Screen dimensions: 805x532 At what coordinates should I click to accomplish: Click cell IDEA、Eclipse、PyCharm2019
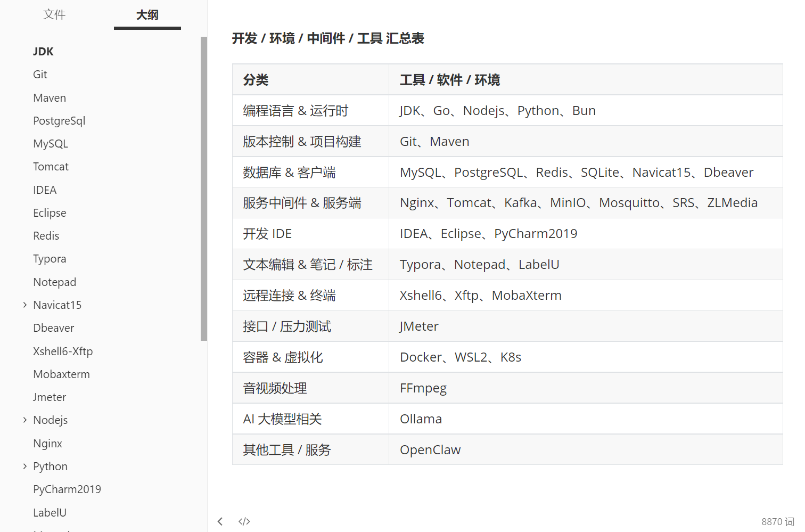point(586,234)
